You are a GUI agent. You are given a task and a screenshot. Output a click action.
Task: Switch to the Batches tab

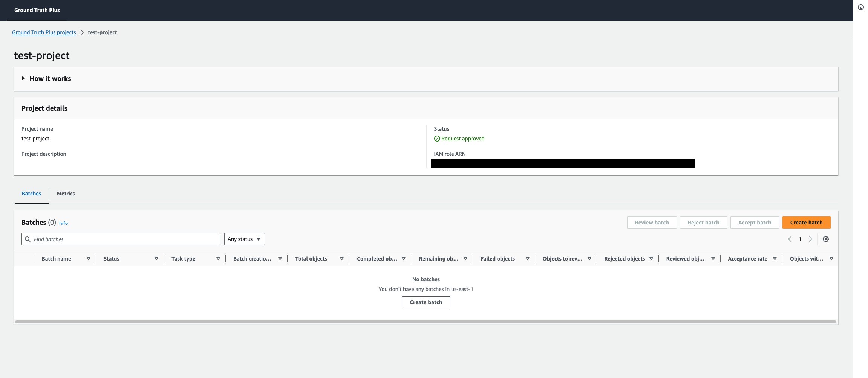coord(31,194)
